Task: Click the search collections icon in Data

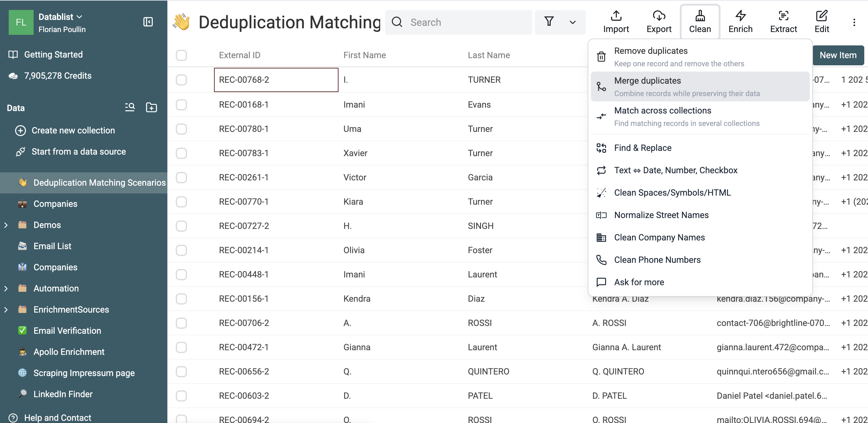Action: click(x=130, y=107)
